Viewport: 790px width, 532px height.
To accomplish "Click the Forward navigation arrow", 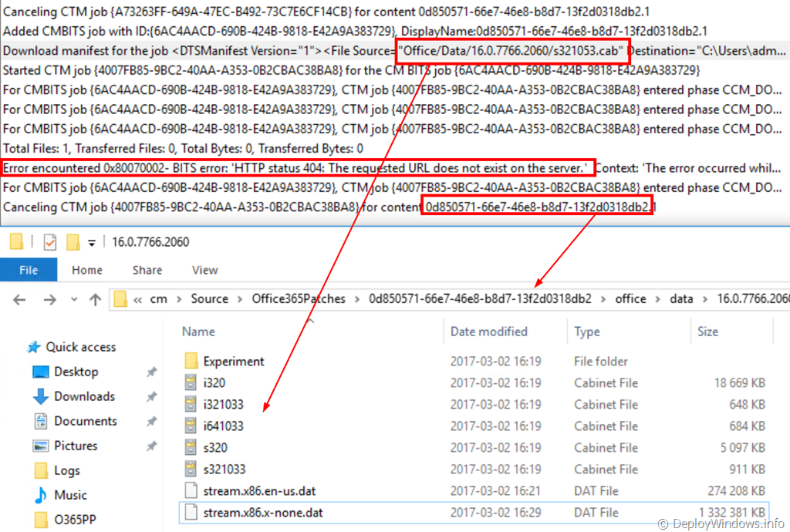I will [49, 299].
